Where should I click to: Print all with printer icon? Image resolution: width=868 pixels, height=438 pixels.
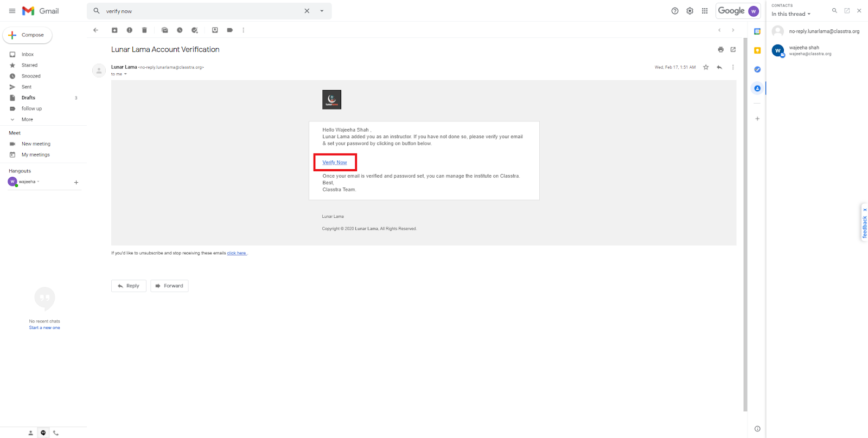pos(720,49)
